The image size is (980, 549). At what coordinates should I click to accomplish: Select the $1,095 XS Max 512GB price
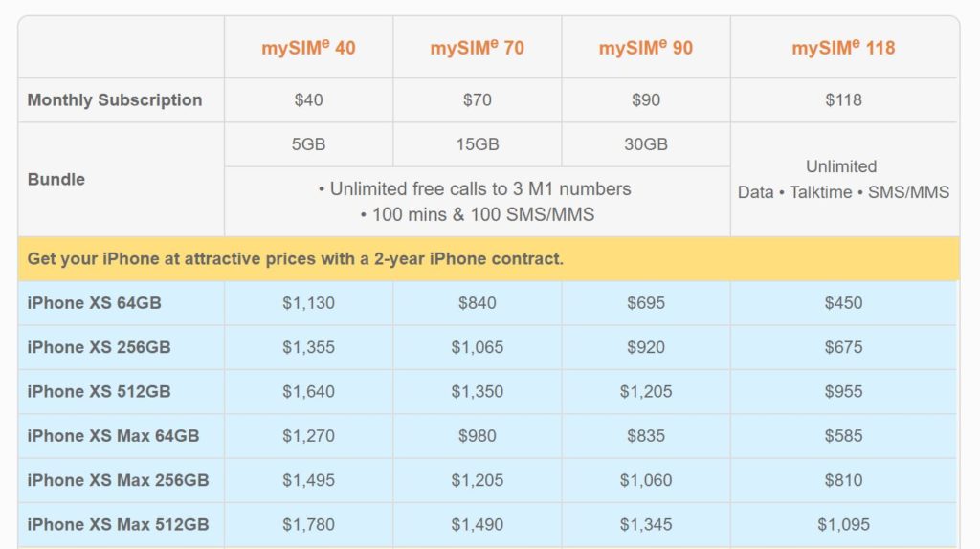(x=843, y=524)
